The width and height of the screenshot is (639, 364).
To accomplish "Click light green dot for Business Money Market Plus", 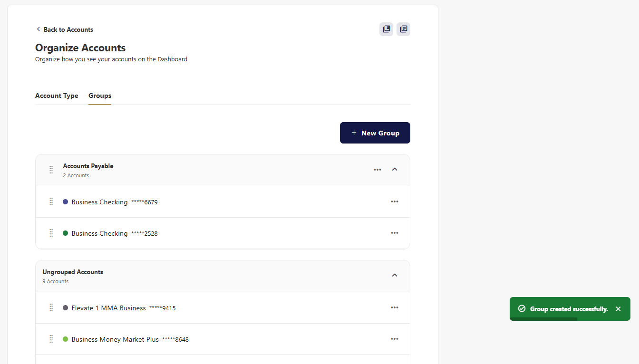I will pos(66,339).
